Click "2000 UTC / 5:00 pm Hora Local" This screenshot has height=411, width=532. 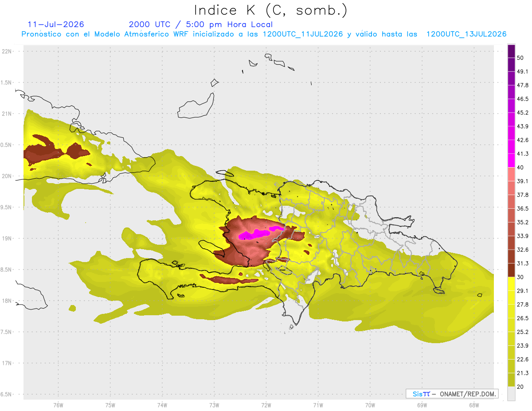click(x=201, y=24)
